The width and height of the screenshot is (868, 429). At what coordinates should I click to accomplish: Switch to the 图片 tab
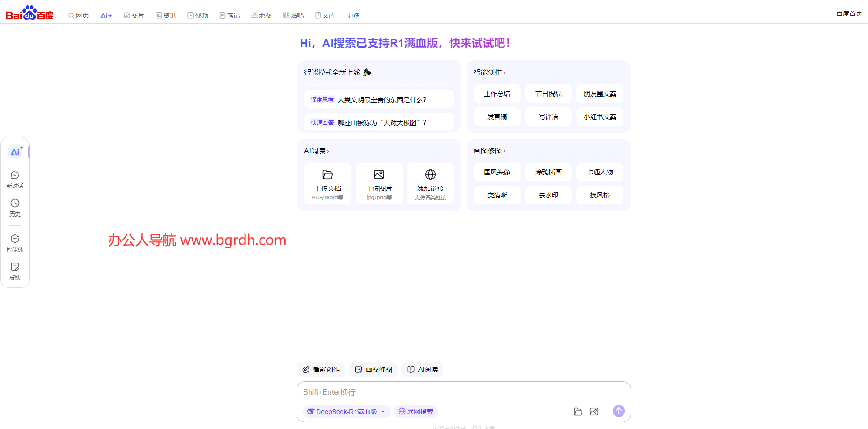134,15
